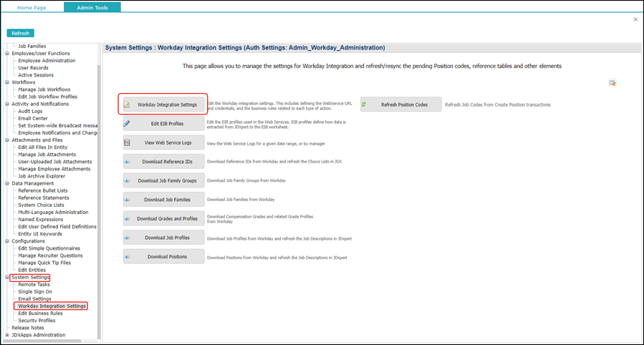The height and width of the screenshot is (345, 644).
Task: Click the cloud icon beside Download Job Families
Action: (x=127, y=200)
